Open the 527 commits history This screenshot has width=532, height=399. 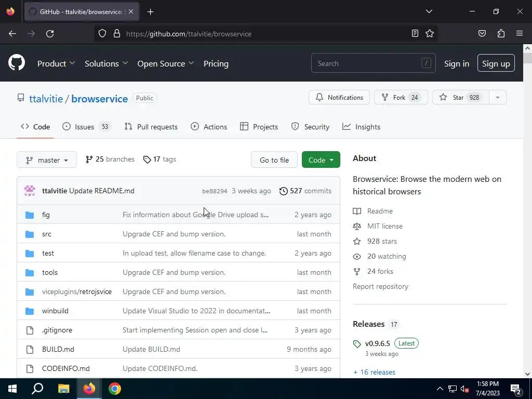point(305,191)
